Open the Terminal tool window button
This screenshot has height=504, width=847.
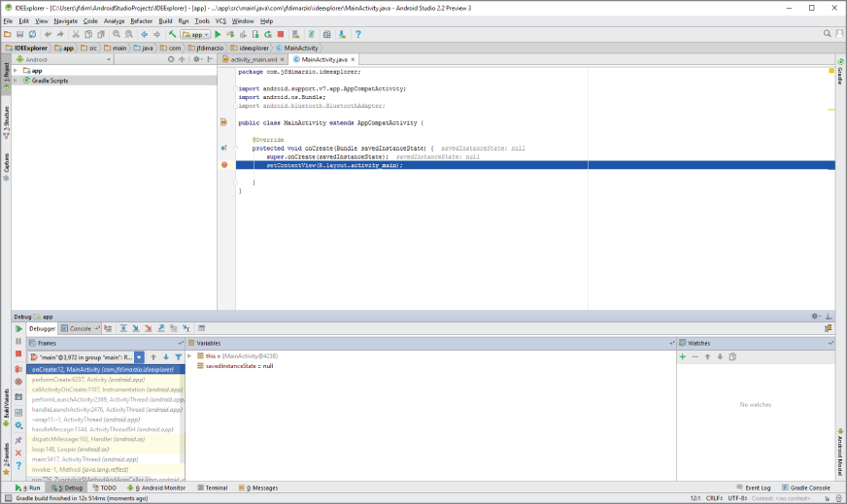click(212, 487)
